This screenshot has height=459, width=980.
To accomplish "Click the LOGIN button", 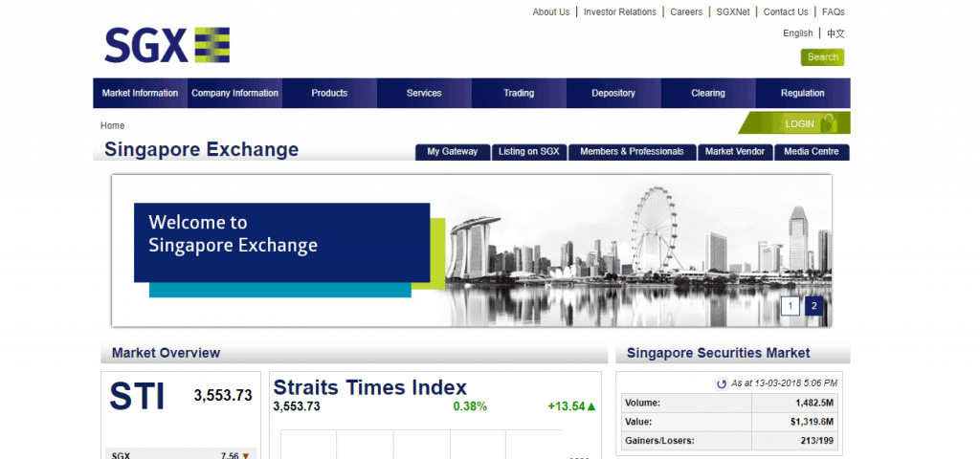I will pos(795,123).
